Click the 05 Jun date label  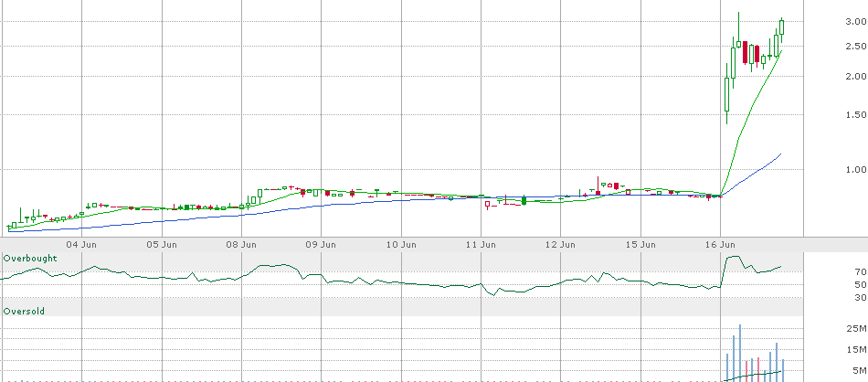(162, 244)
